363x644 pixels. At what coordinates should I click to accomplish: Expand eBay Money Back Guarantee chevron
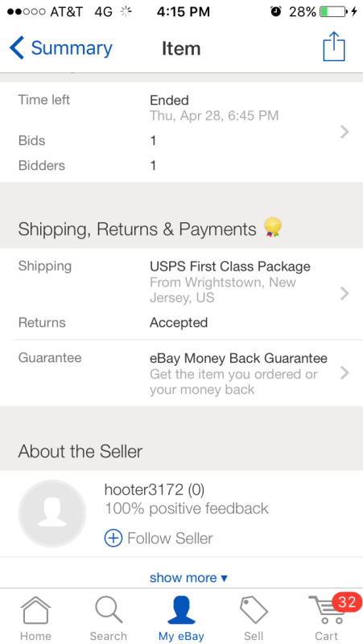(x=345, y=373)
